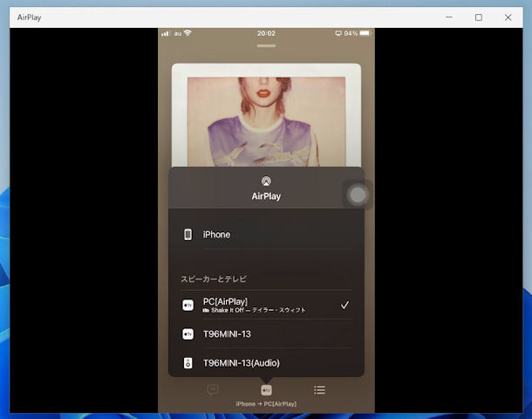
Task: Click the 20:02 clock in the status bar
Action: [x=266, y=33]
